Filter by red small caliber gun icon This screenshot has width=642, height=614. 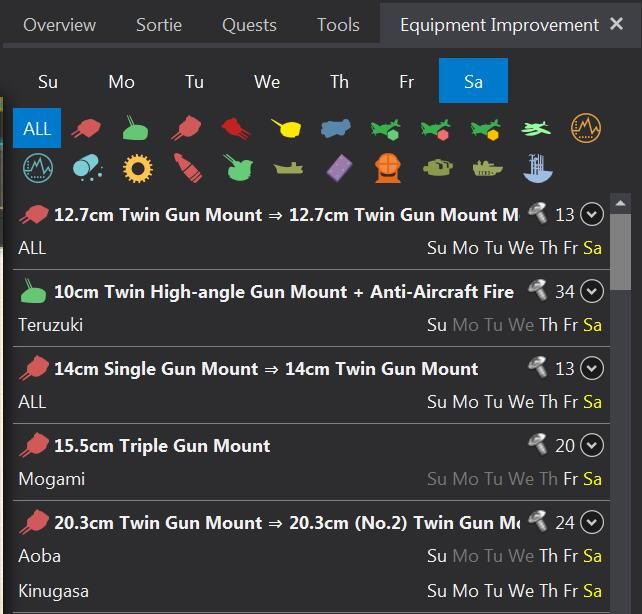click(86, 128)
